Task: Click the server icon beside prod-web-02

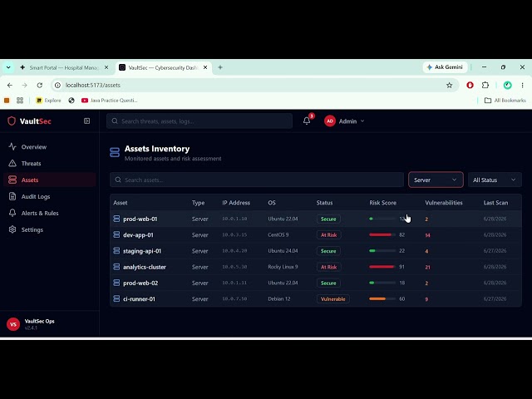Action: (x=116, y=283)
